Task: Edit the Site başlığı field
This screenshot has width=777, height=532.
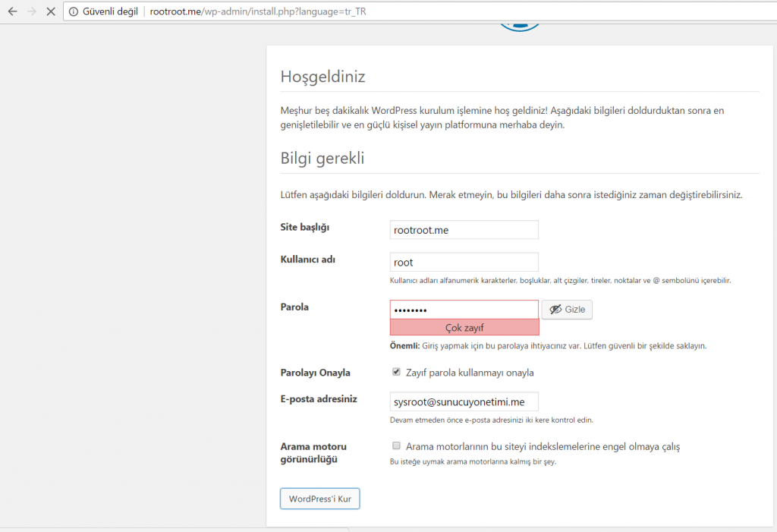Action: point(464,230)
